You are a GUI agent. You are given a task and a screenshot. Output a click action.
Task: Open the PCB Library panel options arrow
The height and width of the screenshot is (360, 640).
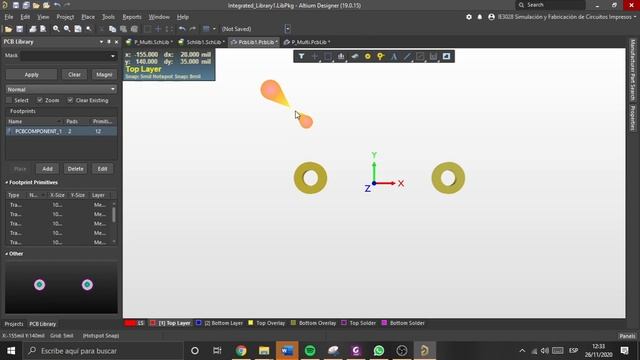[101, 42]
